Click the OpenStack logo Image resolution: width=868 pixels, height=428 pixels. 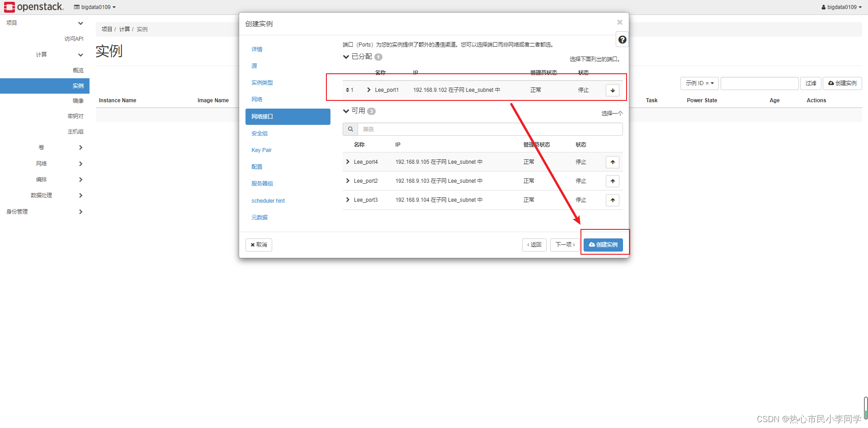point(34,7)
